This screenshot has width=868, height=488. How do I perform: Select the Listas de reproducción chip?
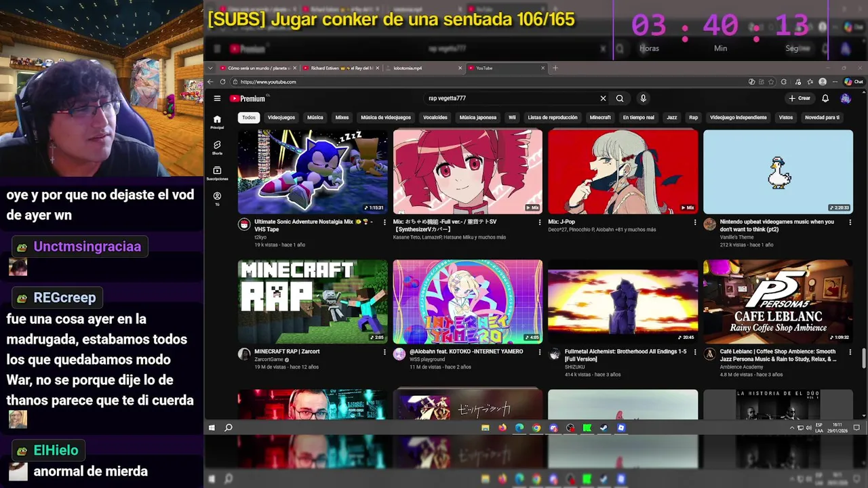[x=553, y=117]
